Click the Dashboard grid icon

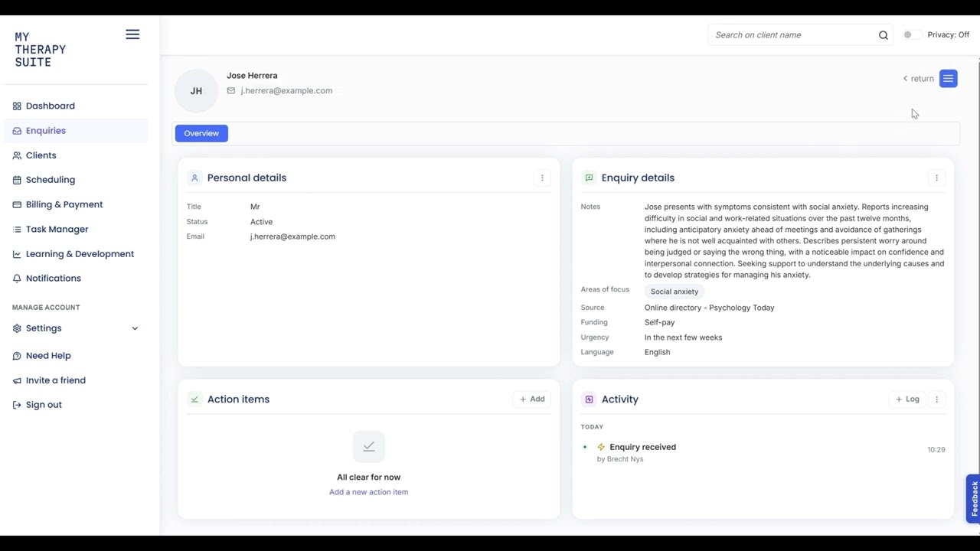[17, 106]
